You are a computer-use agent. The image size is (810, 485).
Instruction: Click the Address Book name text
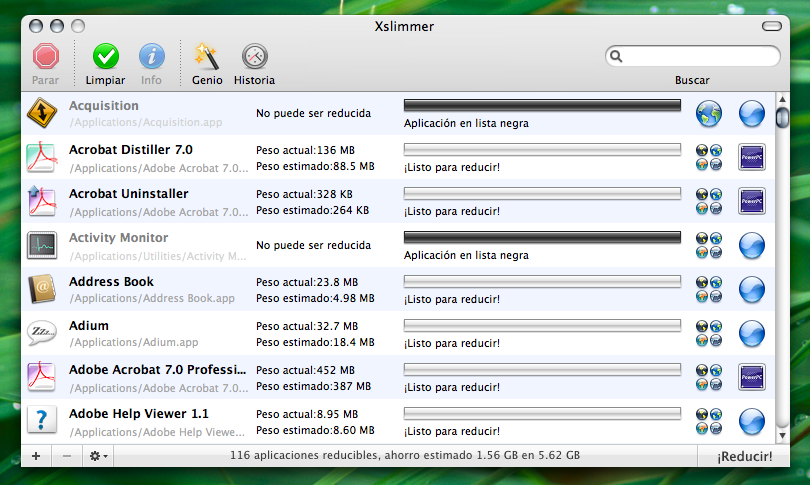(111, 282)
